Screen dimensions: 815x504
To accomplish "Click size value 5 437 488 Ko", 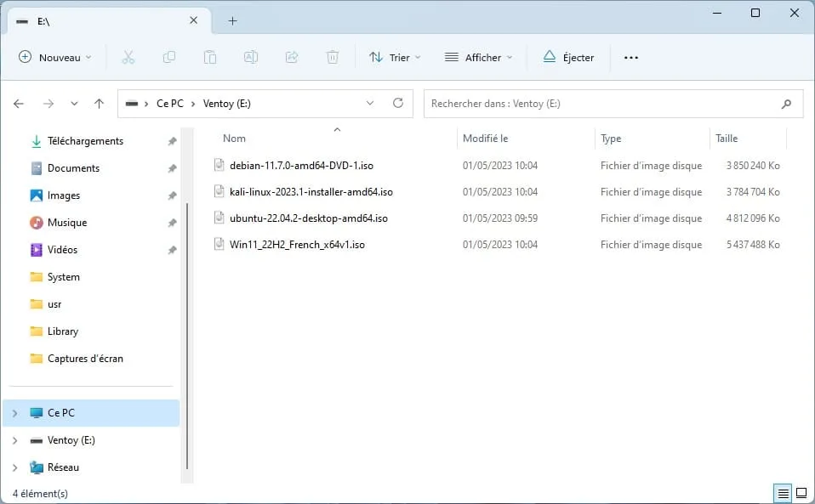I will coord(753,245).
